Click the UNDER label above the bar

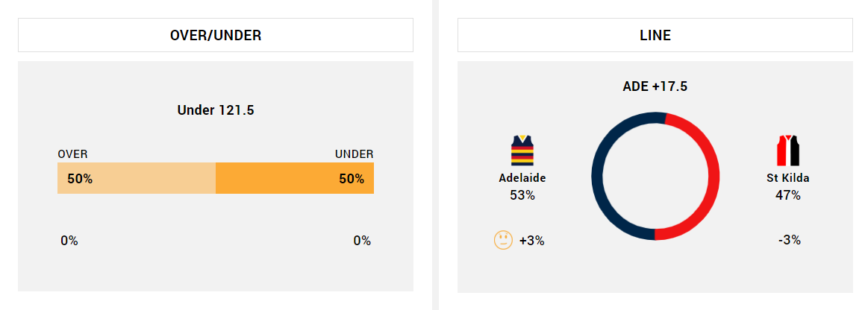(355, 154)
